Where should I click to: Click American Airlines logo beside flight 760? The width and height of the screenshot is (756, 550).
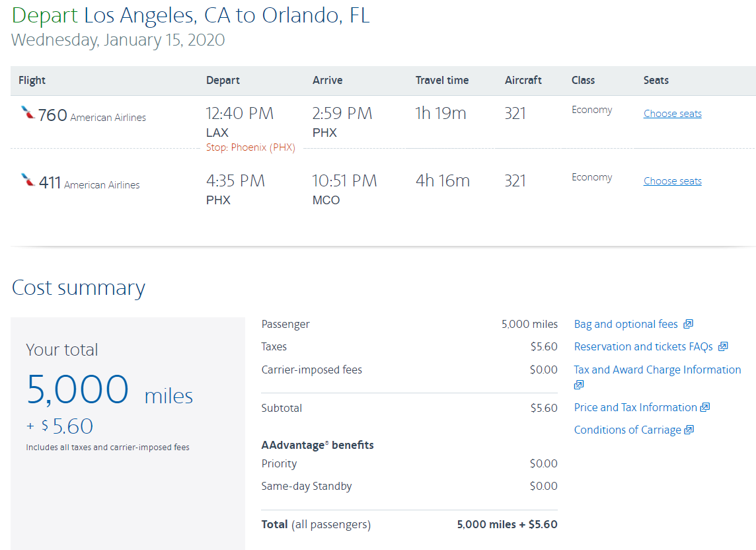point(28,112)
